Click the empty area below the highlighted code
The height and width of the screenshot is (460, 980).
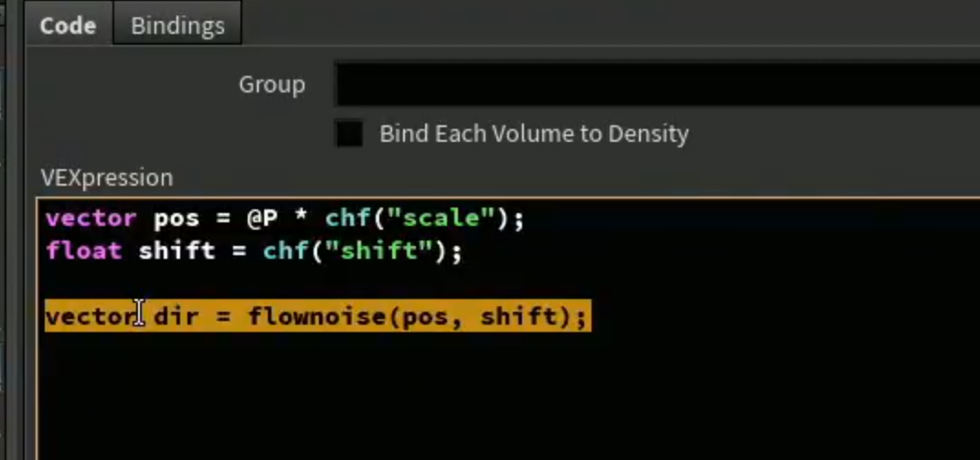pyautogui.click(x=500, y=394)
